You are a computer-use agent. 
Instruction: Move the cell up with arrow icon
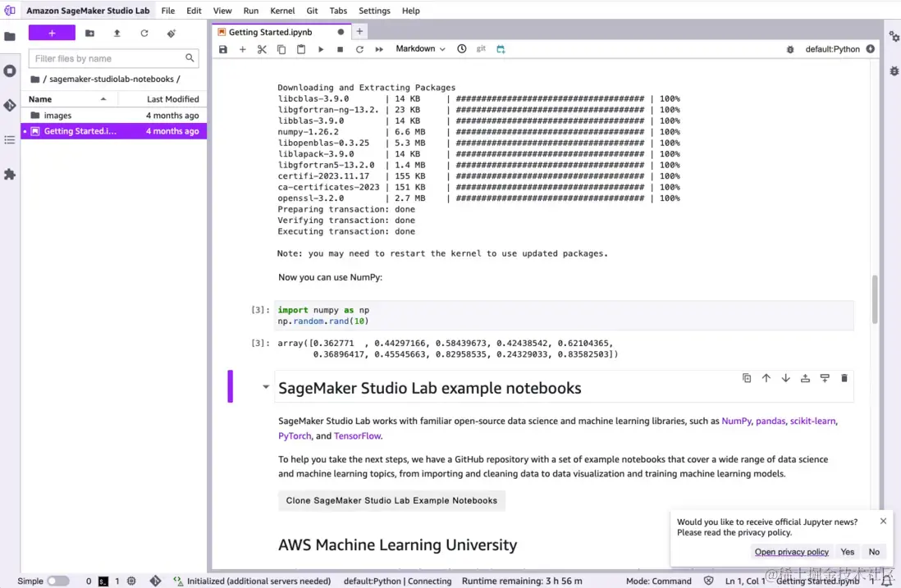click(x=766, y=378)
